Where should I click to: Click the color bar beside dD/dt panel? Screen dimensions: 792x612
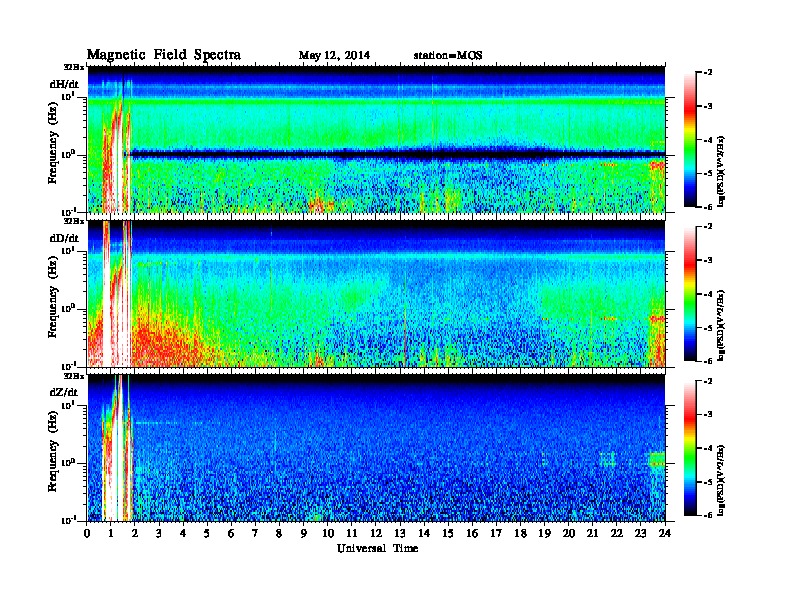click(x=689, y=294)
